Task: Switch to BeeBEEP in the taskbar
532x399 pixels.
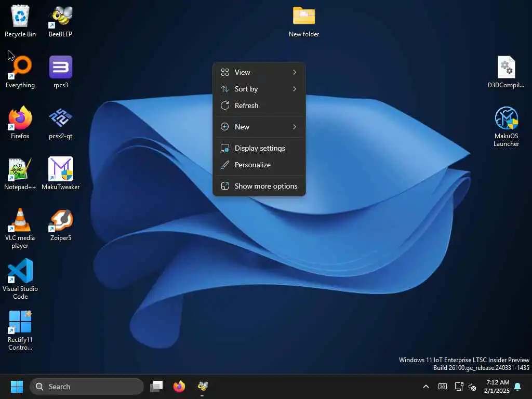Action: [203, 387]
